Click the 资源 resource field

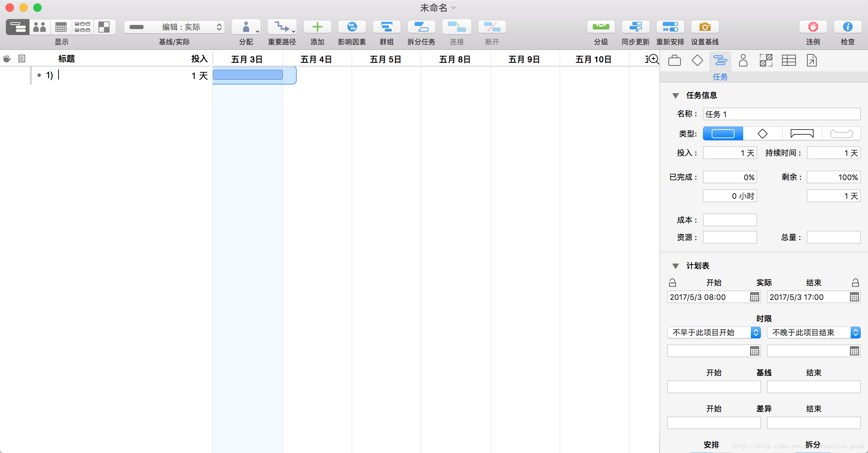click(730, 237)
